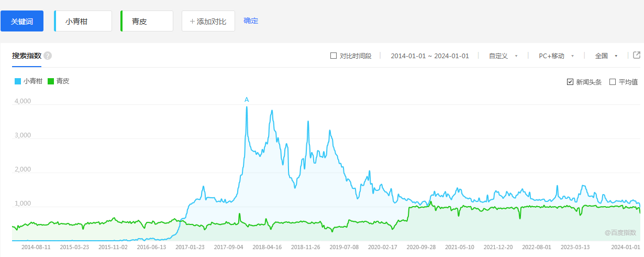Select the 搜索指数 tab
Image resolution: width=644 pixels, height=257 pixels.
(27, 56)
